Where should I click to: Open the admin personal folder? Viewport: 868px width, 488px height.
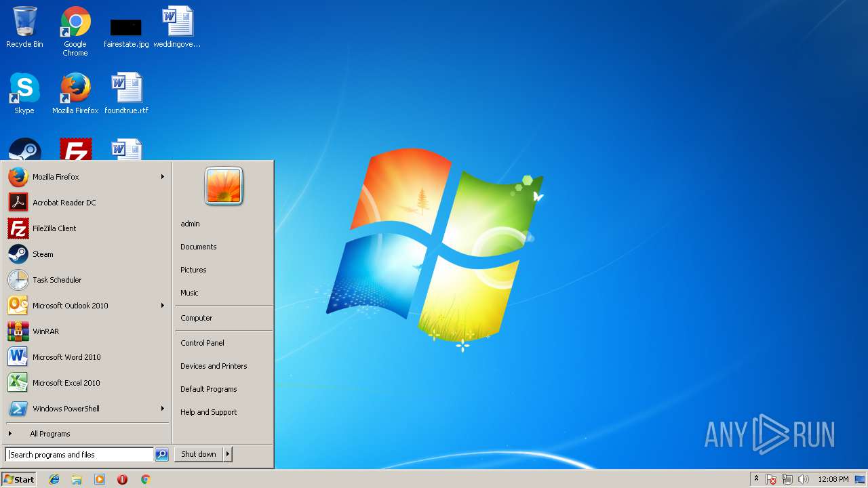[x=224, y=224]
